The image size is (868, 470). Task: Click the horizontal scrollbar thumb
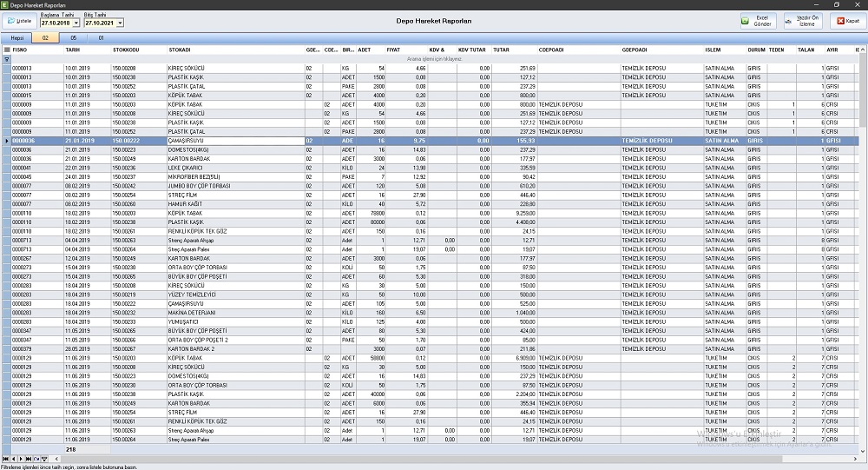point(421,459)
